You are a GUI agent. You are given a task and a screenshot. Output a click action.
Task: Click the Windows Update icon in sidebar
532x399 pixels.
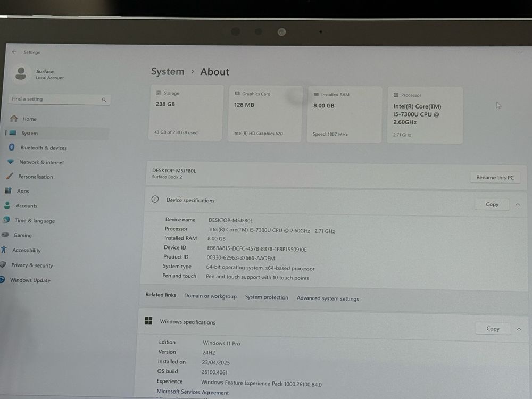pos(2,279)
